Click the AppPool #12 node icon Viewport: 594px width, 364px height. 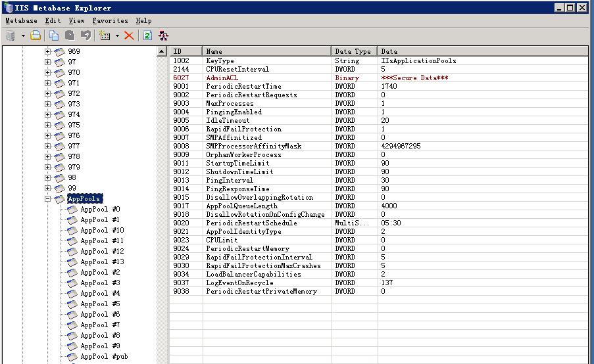[72, 251]
